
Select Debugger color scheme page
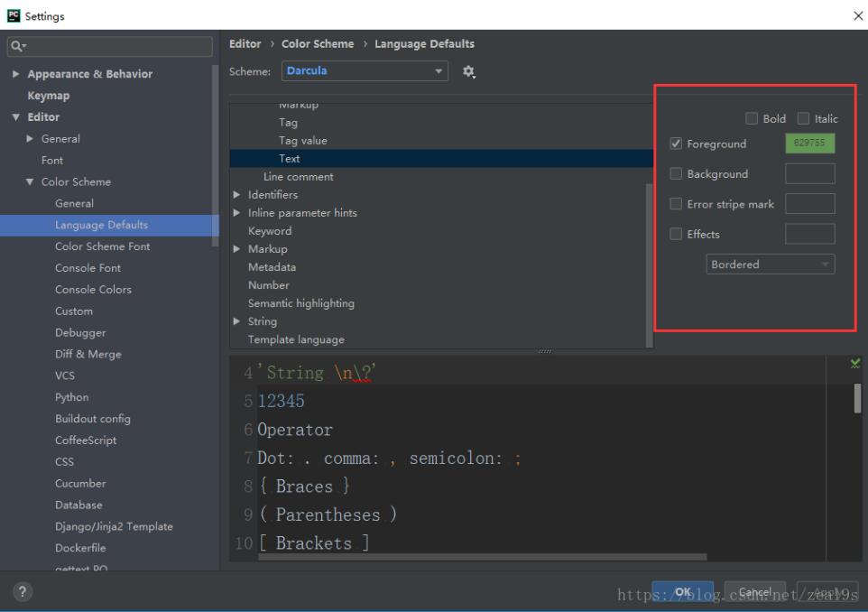click(80, 333)
